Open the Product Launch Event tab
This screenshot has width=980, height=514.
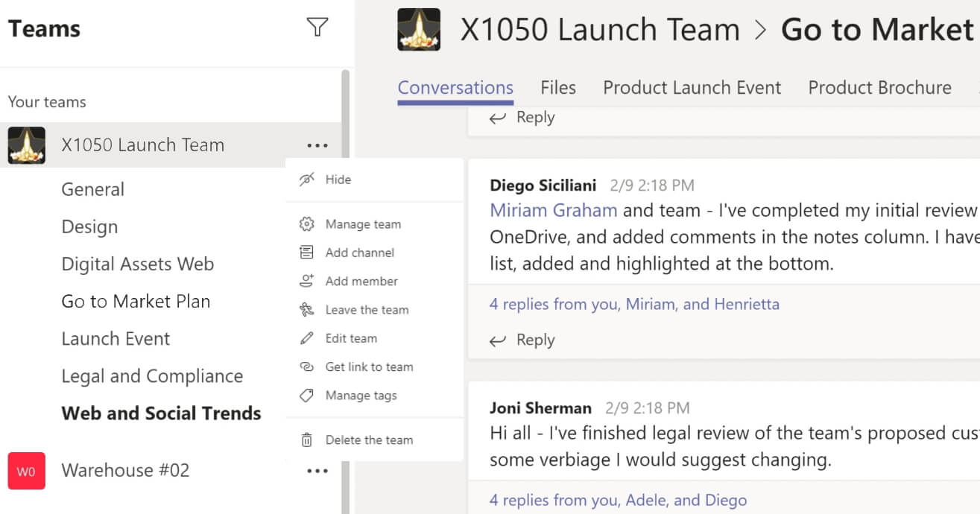692,88
